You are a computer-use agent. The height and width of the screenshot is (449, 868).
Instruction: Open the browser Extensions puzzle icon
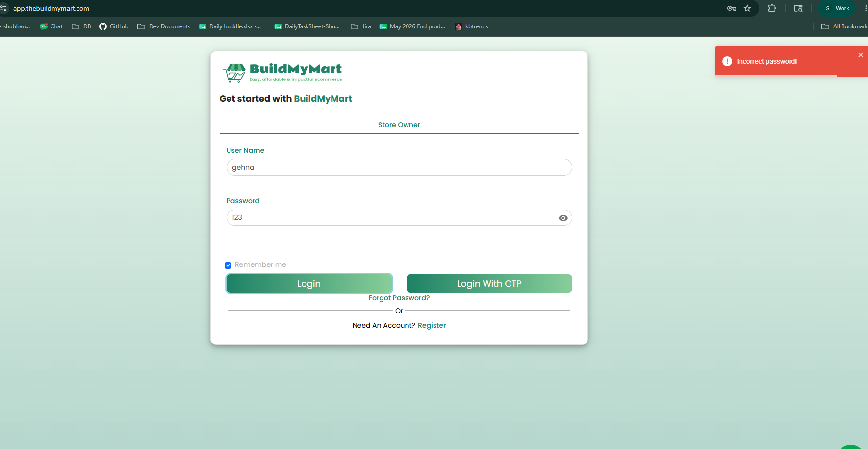[x=772, y=8]
